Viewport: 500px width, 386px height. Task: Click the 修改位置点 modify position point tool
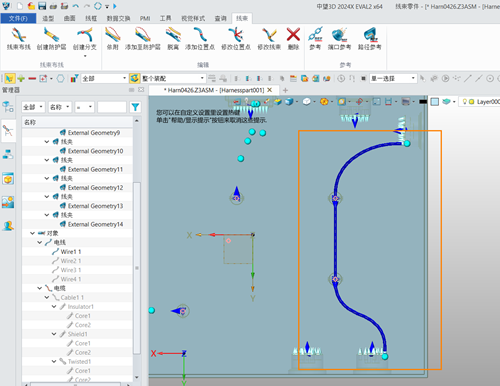236,39
